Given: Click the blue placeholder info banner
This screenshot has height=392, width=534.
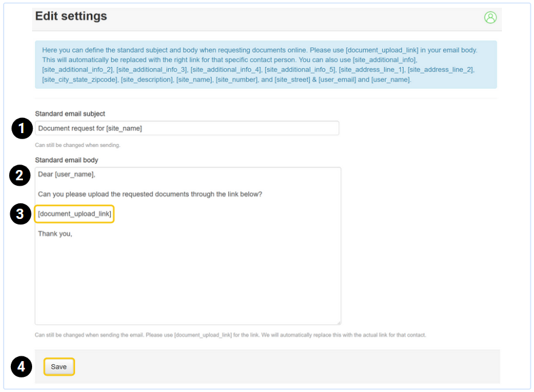Looking at the screenshot, I should click(265, 65).
